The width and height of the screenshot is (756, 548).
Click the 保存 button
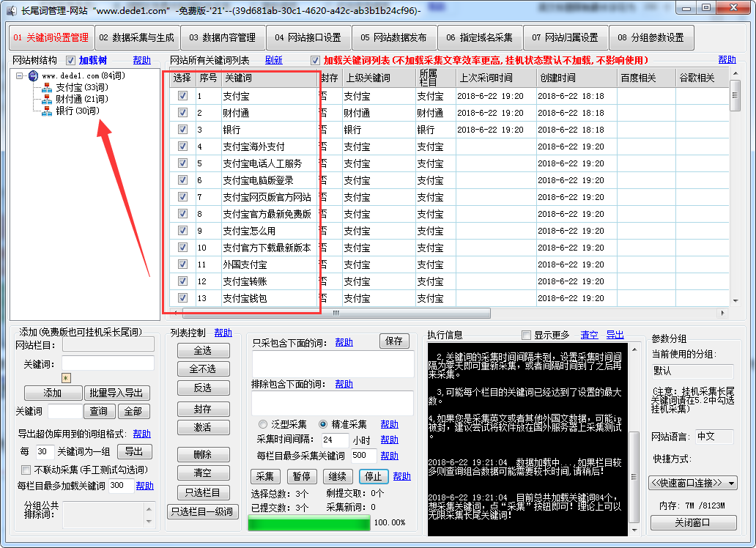coord(394,341)
